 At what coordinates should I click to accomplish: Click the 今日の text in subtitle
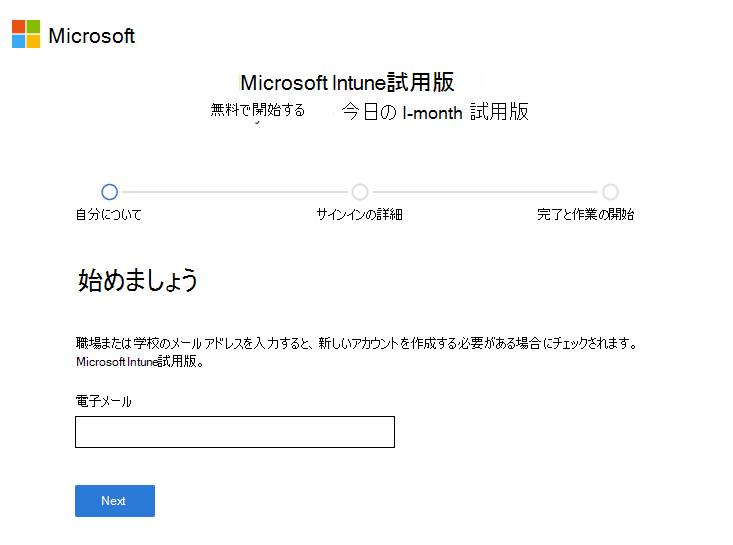pyautogui.click(x=369, y=112)
